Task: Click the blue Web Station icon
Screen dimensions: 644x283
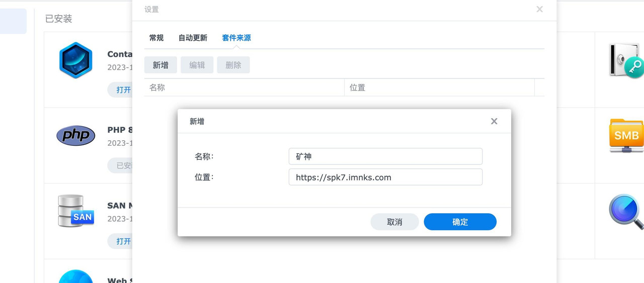Action: pyautogui.click(x=75, y=276)
